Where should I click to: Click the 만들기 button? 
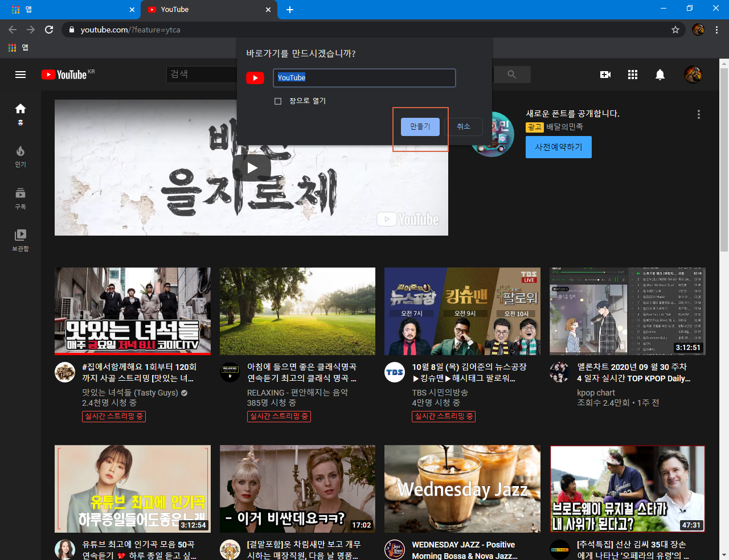point(420,127)
